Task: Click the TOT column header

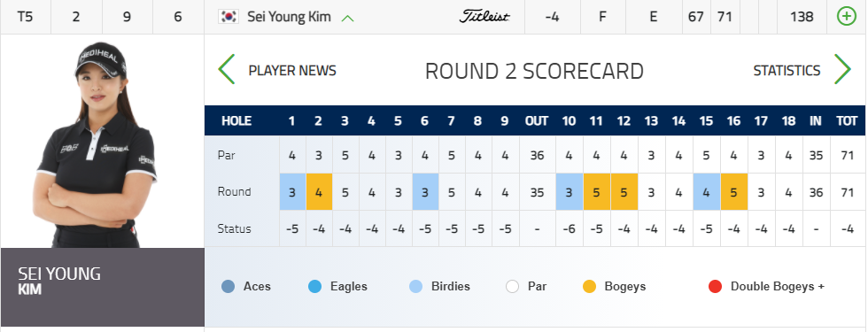Action: (847, 121)
